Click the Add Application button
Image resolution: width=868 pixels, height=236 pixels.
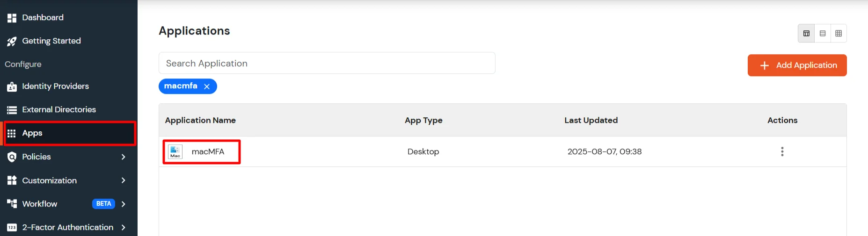click(797, 65)
